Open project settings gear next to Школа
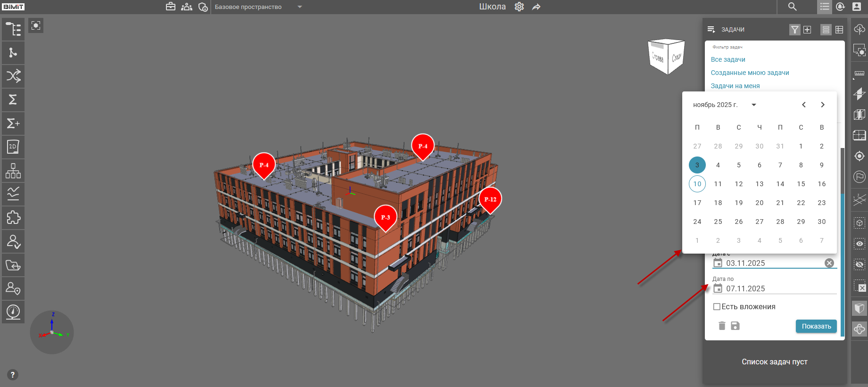Screen dimensions: 868x387 coord(519,7)
